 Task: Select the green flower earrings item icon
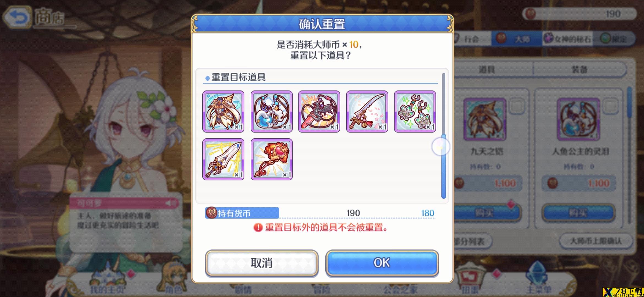415,111
